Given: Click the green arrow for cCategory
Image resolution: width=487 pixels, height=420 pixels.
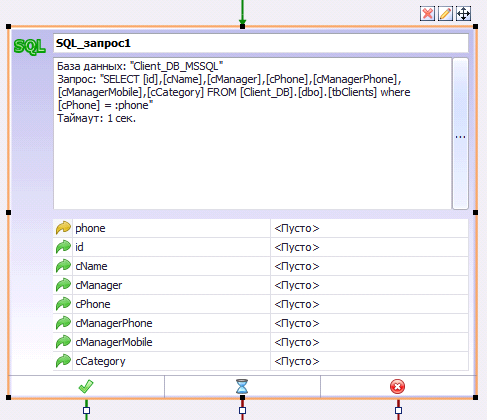Looking at the screenshot, I should point(63,361).
